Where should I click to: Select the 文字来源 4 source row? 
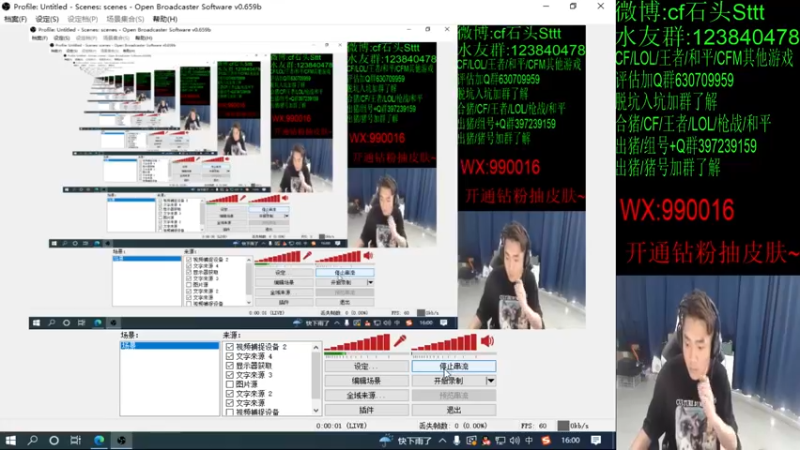point(270,356)
